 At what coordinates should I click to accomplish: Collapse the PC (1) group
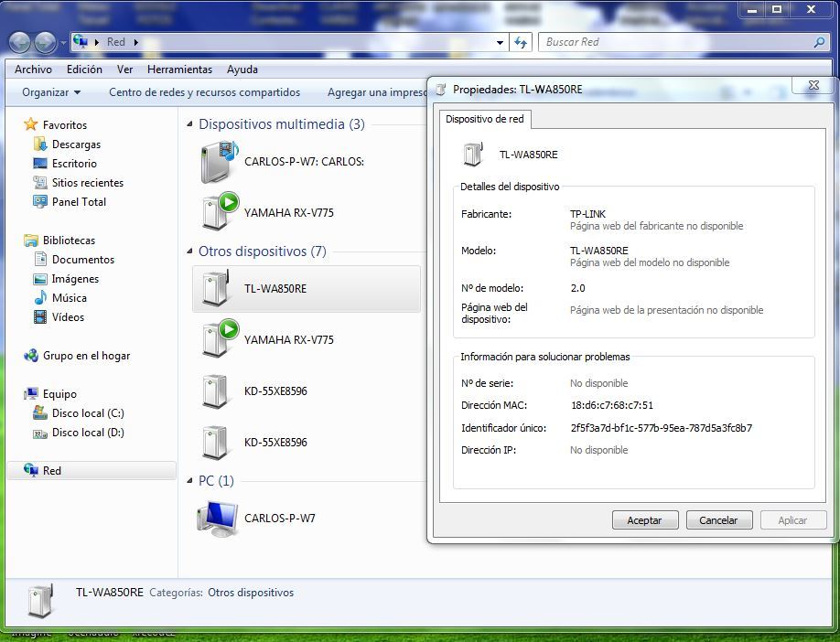189,481
